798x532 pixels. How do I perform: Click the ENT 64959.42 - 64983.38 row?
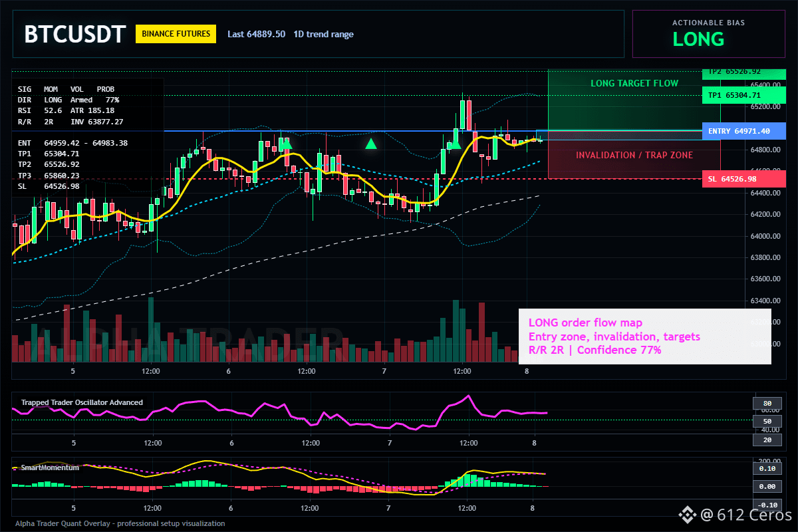(x=72, y=143)
